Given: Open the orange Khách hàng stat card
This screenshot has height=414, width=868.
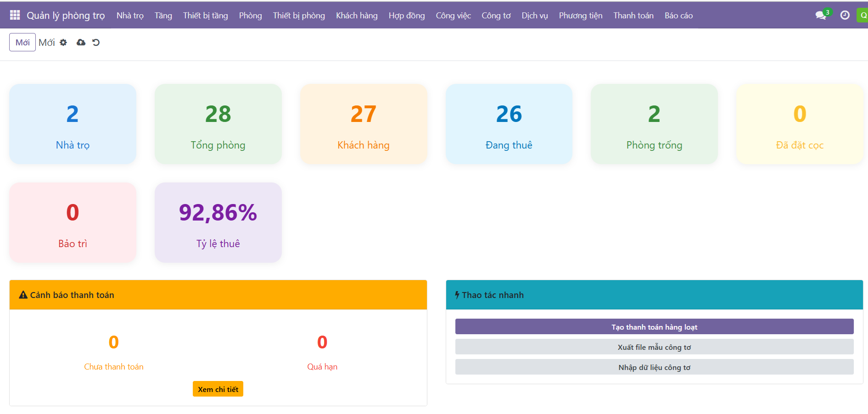Looking at the screenshot, I should pyautogui.click(x=364, y=124).
